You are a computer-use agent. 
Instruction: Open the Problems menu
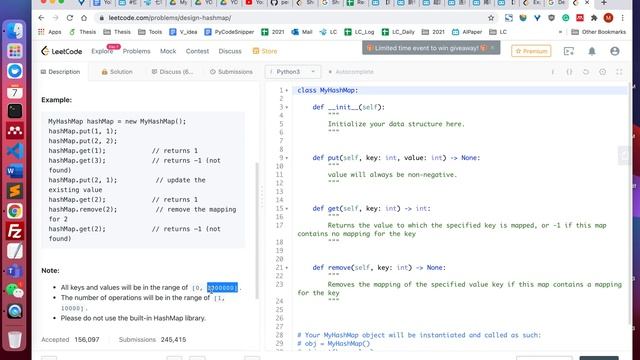136,51
